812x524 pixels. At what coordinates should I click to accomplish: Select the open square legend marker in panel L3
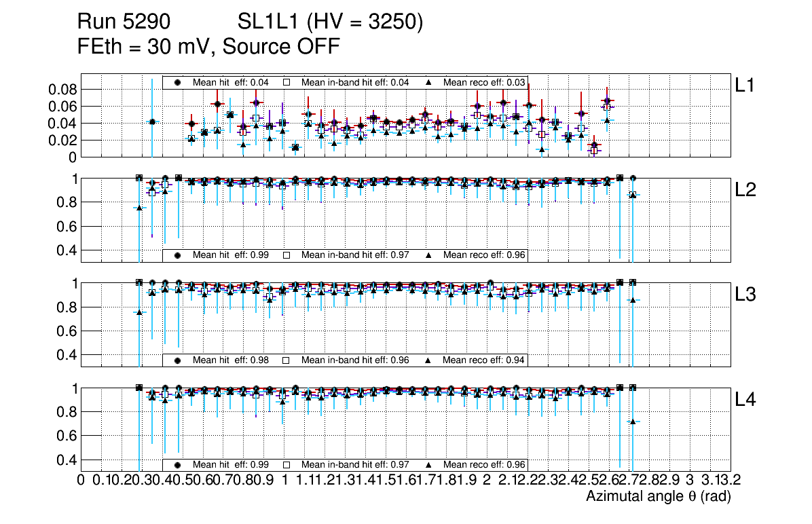click(x=287, y=360)
